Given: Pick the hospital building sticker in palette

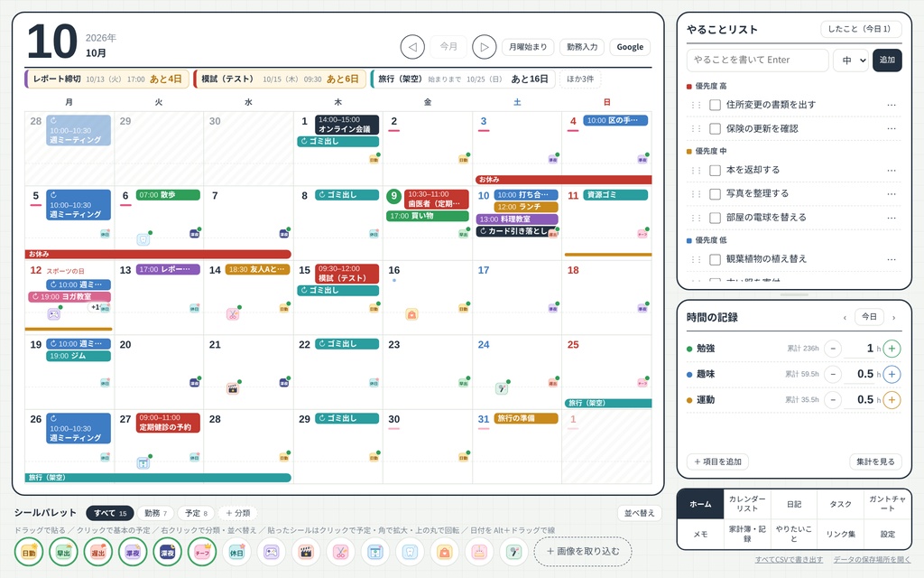Looking at the screenshot, I should coord(375,553).
